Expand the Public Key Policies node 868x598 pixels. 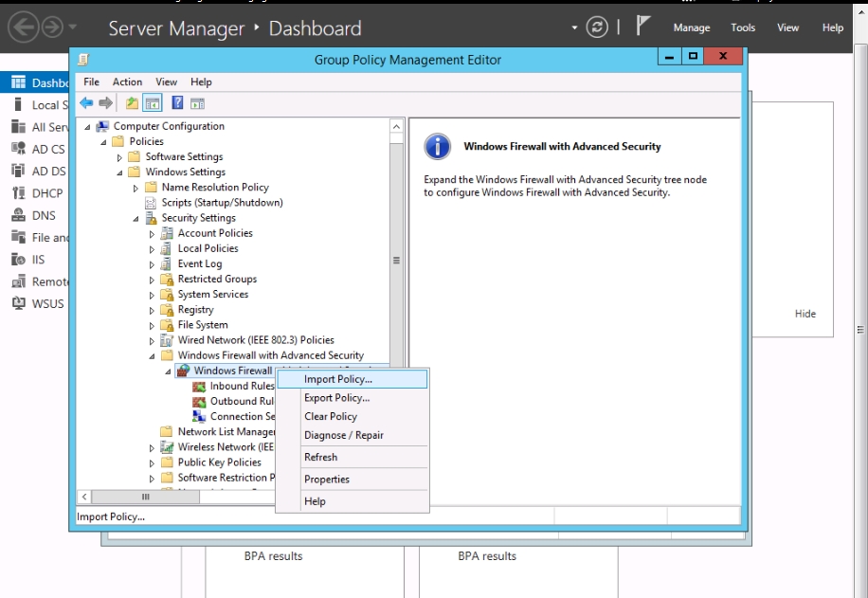click(151, 462)
